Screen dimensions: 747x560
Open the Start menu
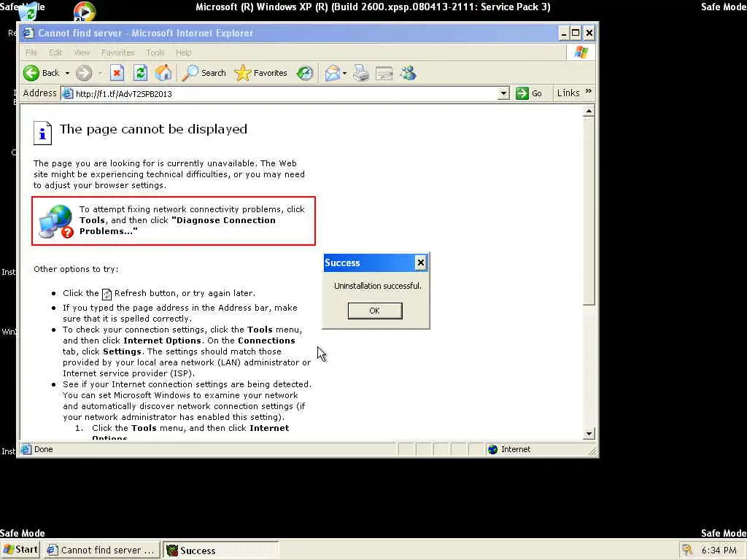20,550
